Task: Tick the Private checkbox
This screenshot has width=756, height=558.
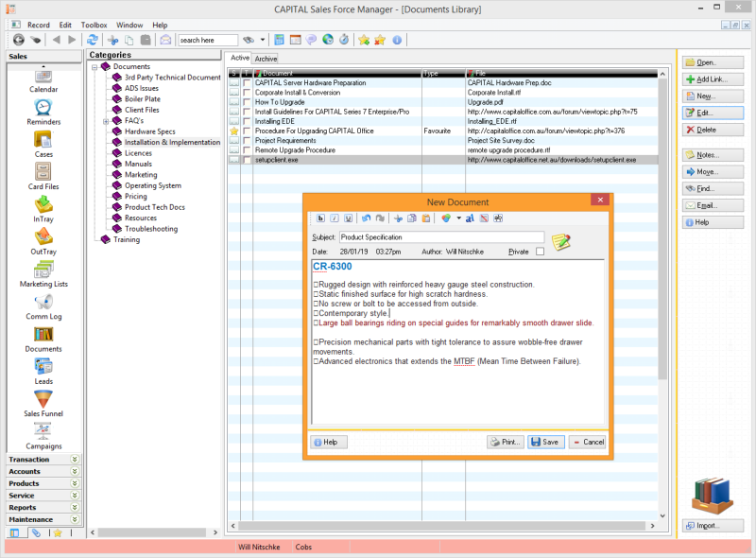Action: (x=540, y=252)
